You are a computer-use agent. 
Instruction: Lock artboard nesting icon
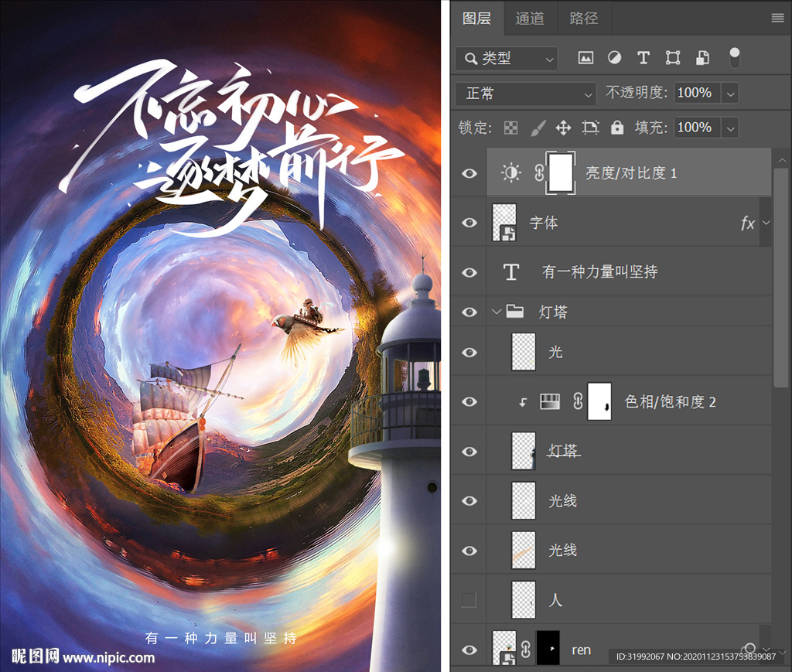(590, 128)
